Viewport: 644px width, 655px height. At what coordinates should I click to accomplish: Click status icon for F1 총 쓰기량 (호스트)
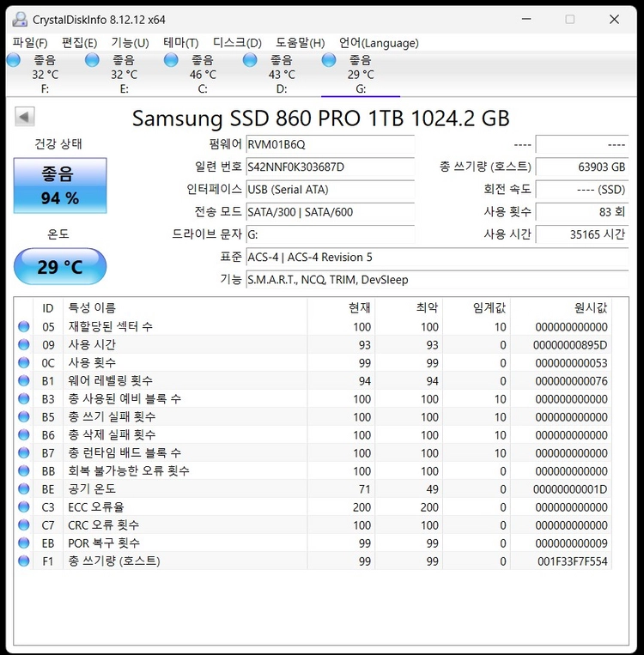[24, 561]
